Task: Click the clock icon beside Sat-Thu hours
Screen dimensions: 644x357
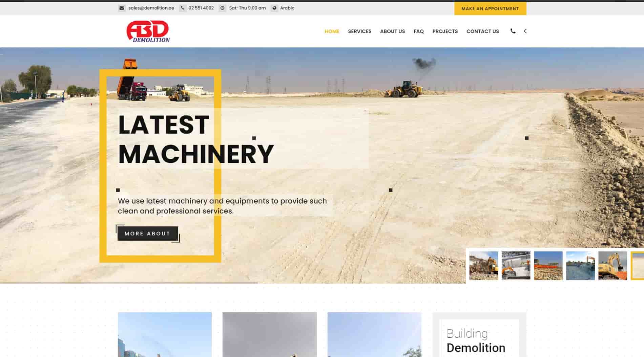Action: 222,8
